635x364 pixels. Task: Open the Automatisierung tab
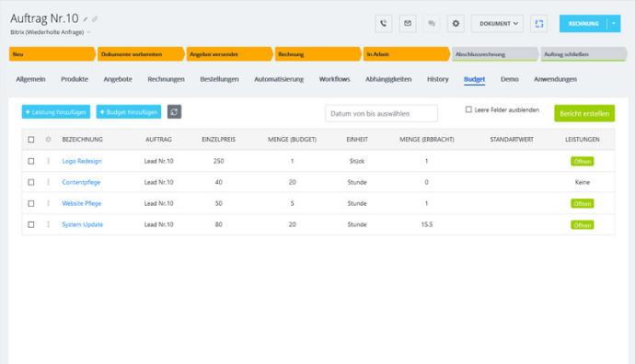click(279, 79)
